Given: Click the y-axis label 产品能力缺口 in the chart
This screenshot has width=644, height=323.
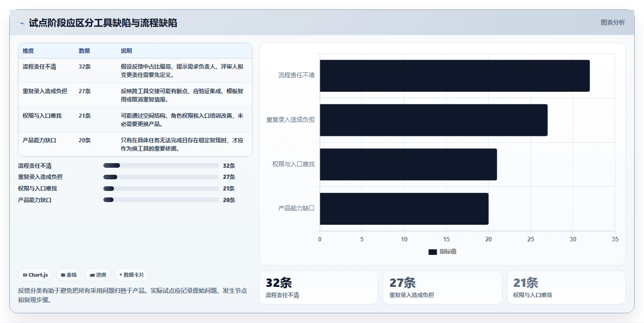Looking at the screenshot, I should click(297, 209).
